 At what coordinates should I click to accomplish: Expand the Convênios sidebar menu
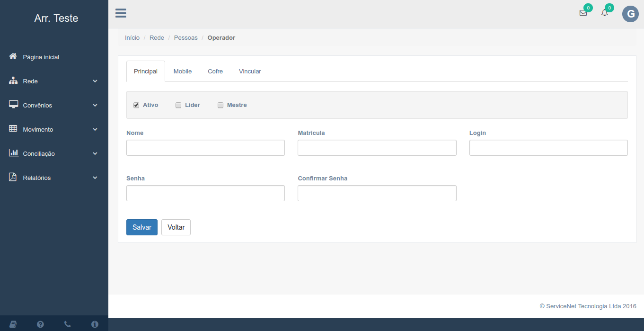tap(54, 106)
